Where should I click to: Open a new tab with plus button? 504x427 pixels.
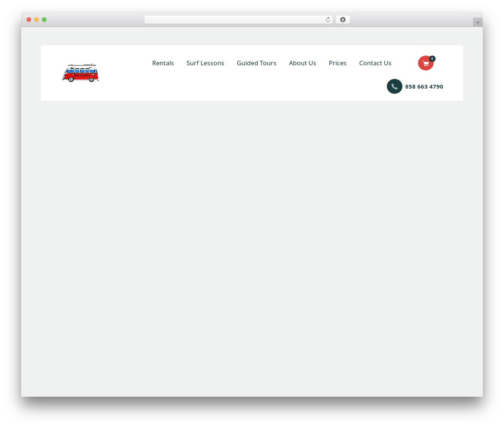(478, 22)
